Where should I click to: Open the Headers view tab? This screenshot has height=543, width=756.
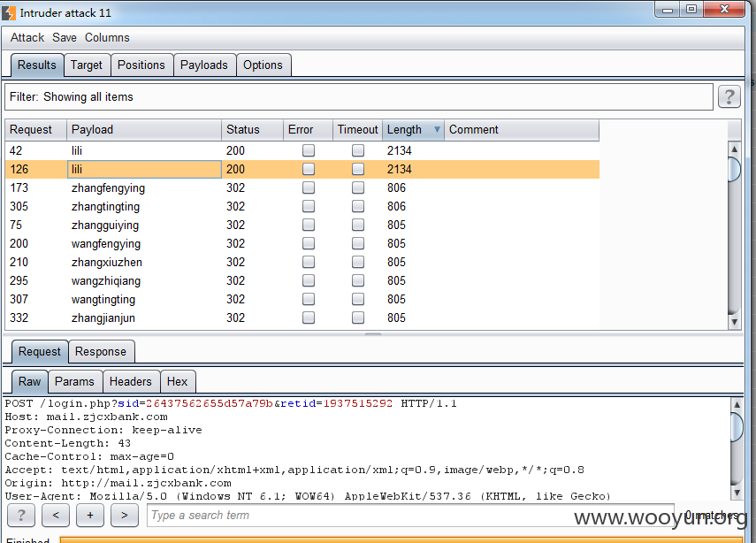click(131, 381)
